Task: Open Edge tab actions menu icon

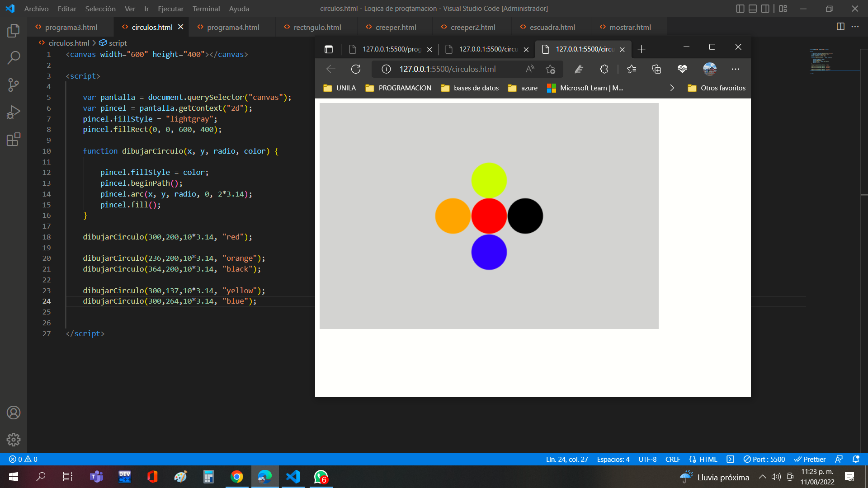Action: pos(329,49)
